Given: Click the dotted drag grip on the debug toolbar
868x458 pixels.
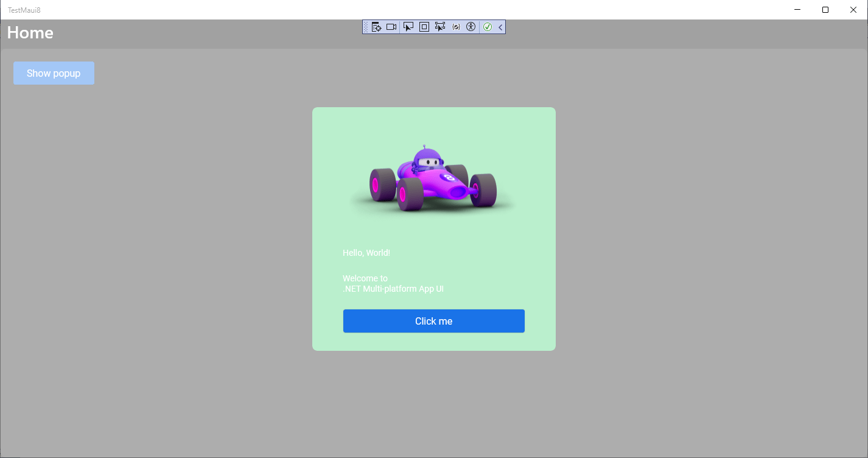Looking at the screenshot, I should (366, 27).
